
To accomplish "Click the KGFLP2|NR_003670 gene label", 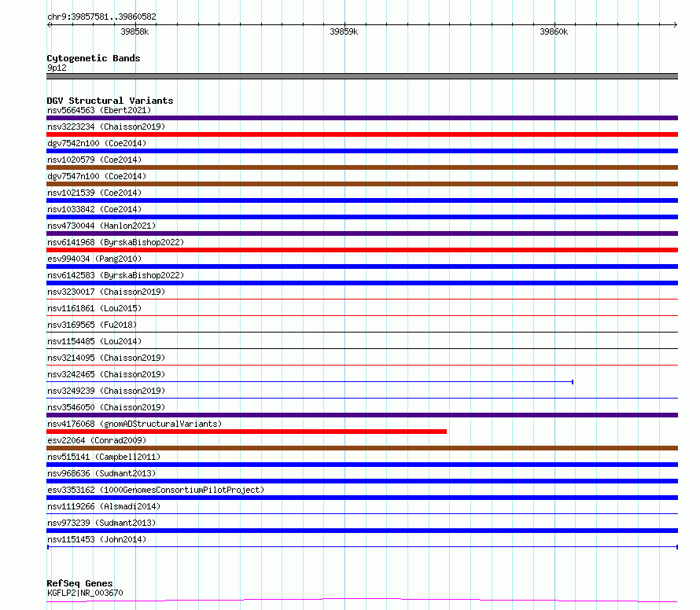I will pyautogui.click(x=85, y=593).
